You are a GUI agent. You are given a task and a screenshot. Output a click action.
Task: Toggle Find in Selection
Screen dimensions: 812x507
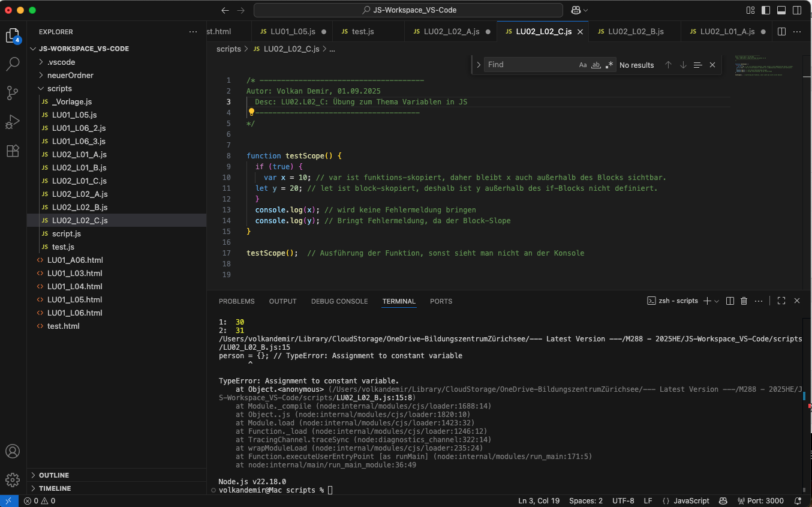pos(697,65)
